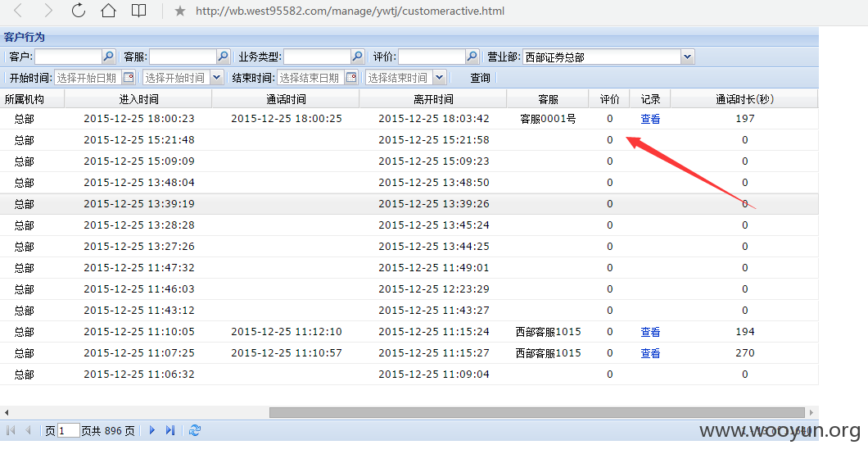The image size is (868, 454).
Task: Sort by 进入时间 column header
Action: pyautogui.click(x=138, y=99)
